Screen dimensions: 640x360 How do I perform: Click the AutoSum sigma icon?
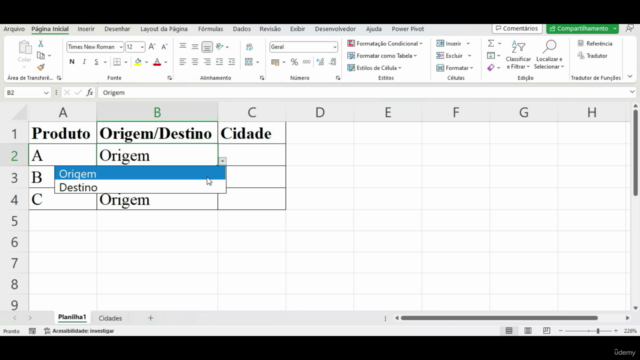491,43
